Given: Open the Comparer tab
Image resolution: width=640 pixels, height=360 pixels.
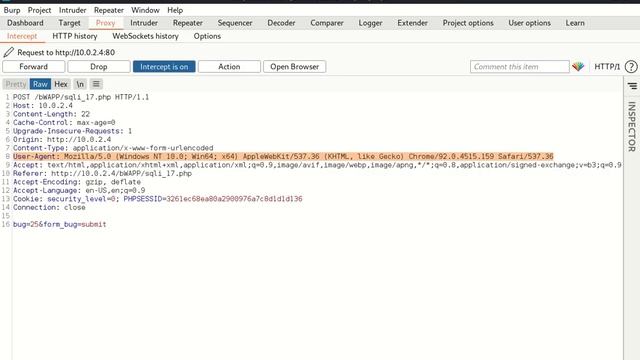Looking at the screenshot, I should [327, 23].
